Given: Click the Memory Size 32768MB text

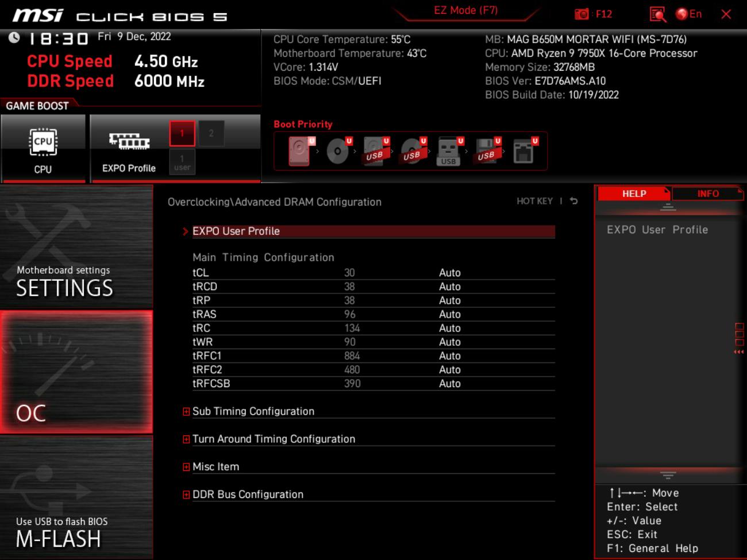Looking at the screenshot, I should (x=540, y=67).
